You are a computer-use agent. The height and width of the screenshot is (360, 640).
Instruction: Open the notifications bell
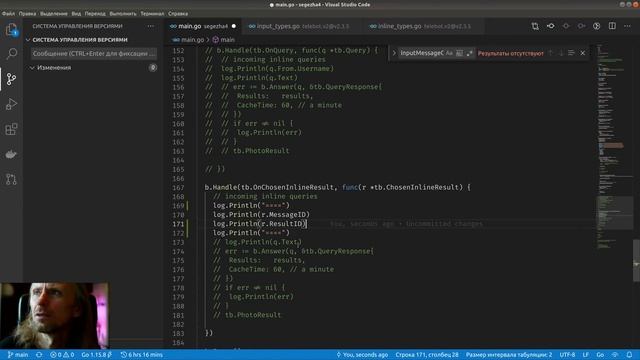tap(629, 355)
